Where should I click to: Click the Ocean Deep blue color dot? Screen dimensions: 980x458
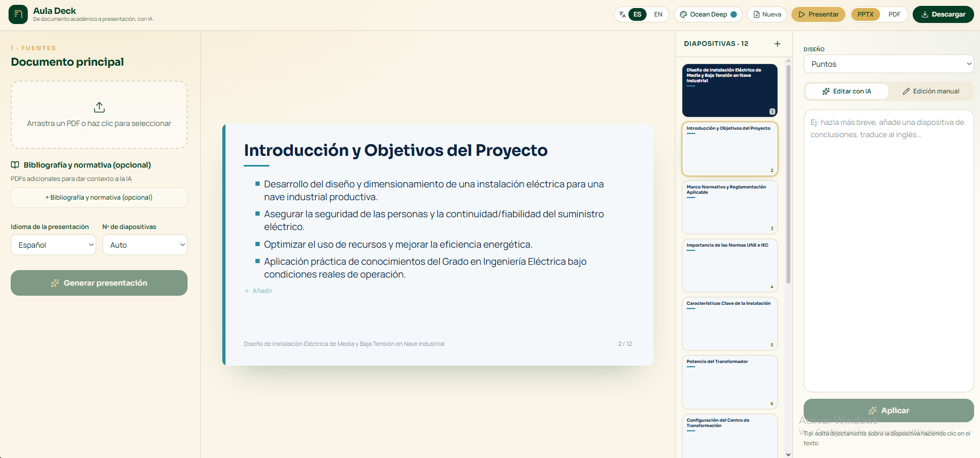pos(734,14)
